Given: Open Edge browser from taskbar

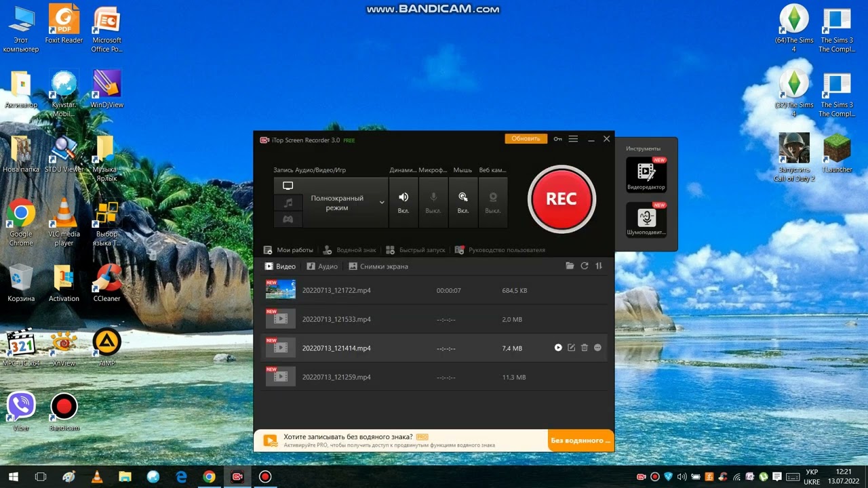Looking at the screenshot, I should [x=181, y=476].
